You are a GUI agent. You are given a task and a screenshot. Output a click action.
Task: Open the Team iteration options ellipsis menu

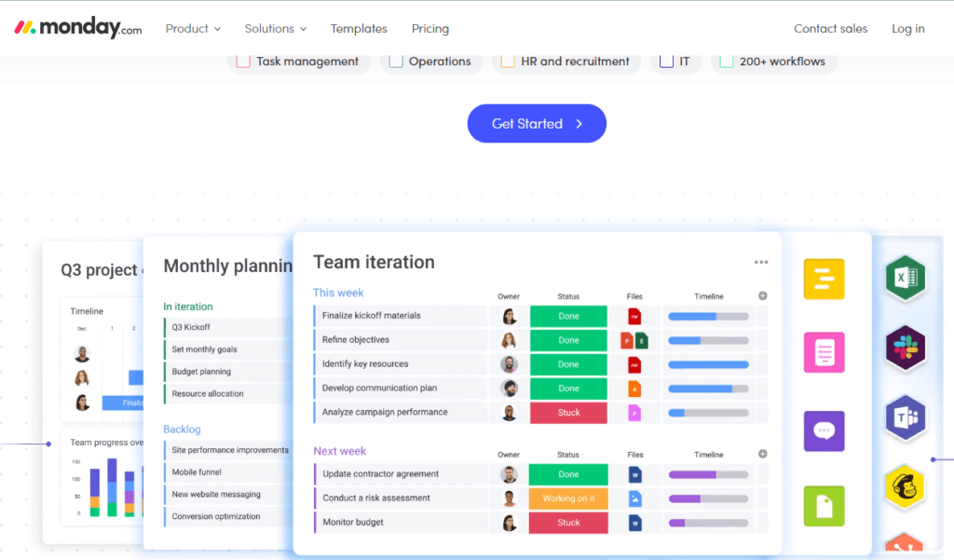tap(761, 262)
